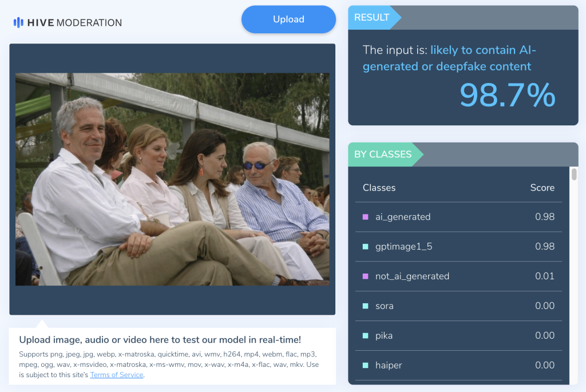The width and height of the screenshot is (586, 392).
Task: Click the 98.7% confidence score
Action: (x=507, y=95)
